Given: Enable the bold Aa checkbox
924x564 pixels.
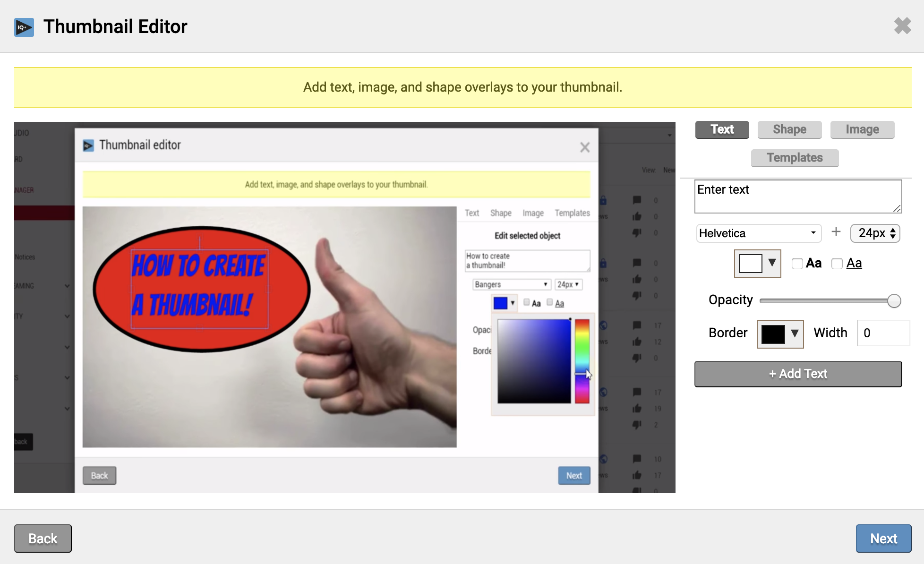Looking at the screenshot, I should coord(797,264).
